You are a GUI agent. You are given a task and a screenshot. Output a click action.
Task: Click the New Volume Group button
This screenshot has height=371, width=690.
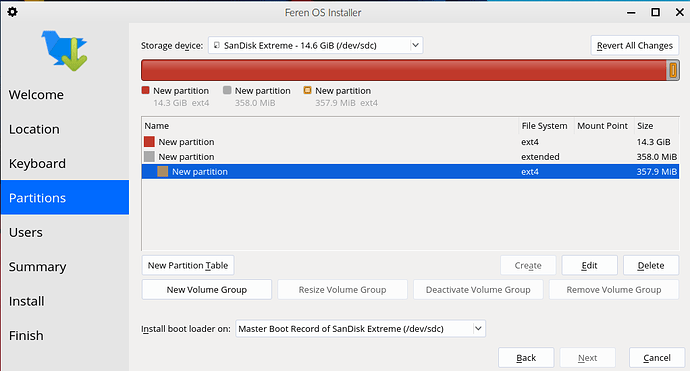[x=207, y=290]
